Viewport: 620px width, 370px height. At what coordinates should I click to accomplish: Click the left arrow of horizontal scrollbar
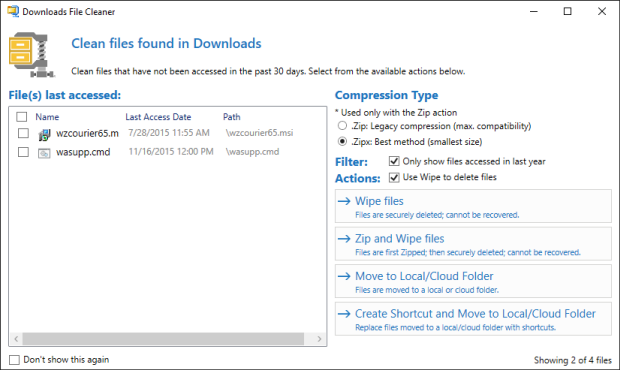(x=16, y=339)
